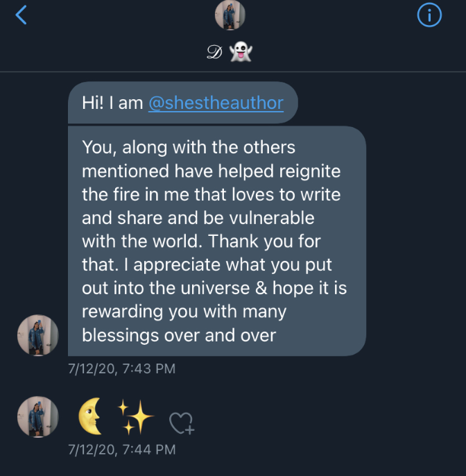This screenshot has height=476, width=466.
Task: Add a reaction with the heart-plus icon
Action: [x=182, y=422]
